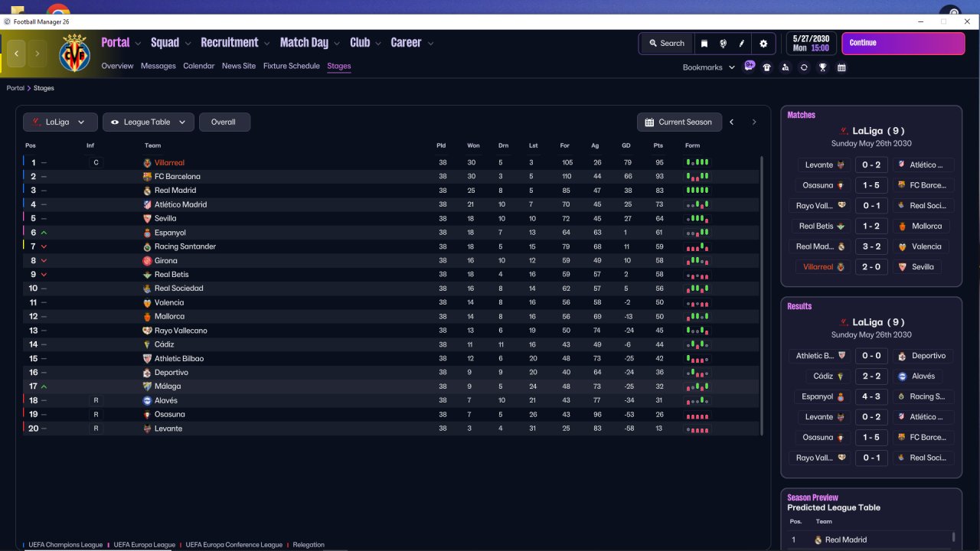Open the trophy shortcut icon
Screen dimensions: 980x551
(823, 67)
